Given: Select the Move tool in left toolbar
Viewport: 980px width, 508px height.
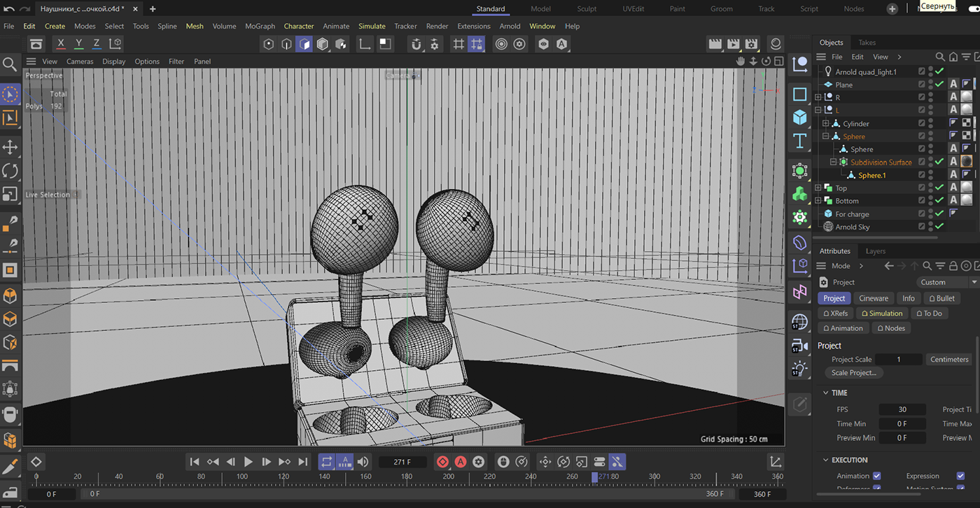Looking at the screenshot, I should click(10, 147).
